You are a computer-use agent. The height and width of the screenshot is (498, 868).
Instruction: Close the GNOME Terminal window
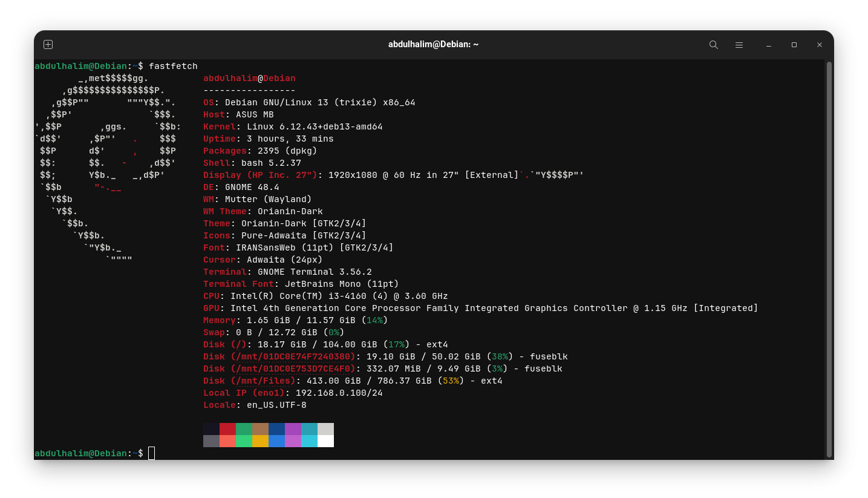(x=820, y=45)
